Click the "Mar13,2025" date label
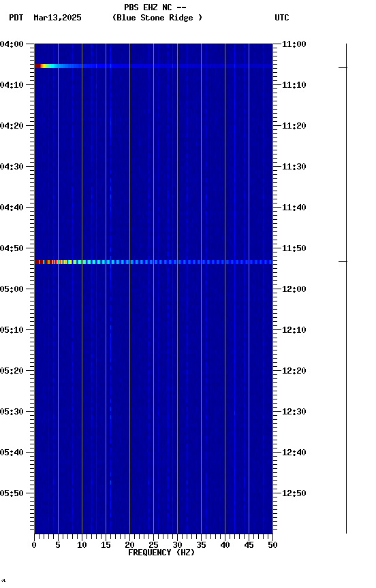 57,18
